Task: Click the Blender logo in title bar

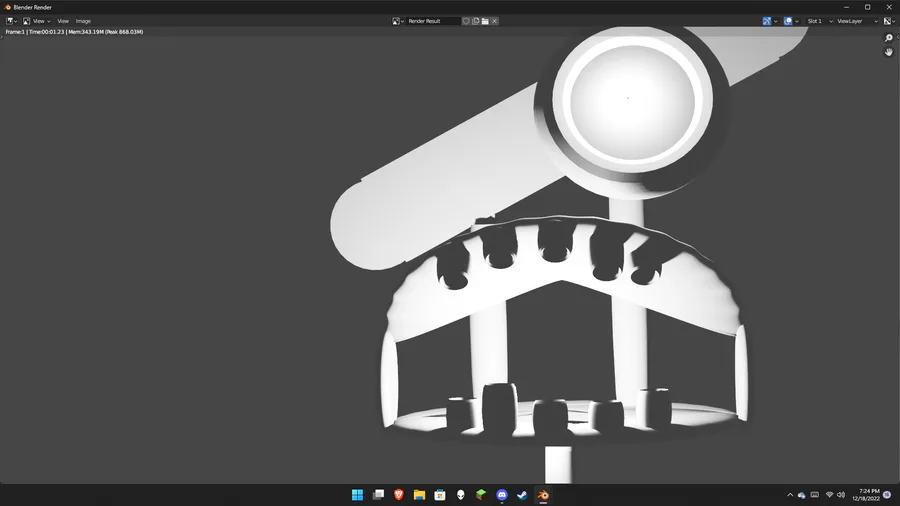Action: (7, 7)
